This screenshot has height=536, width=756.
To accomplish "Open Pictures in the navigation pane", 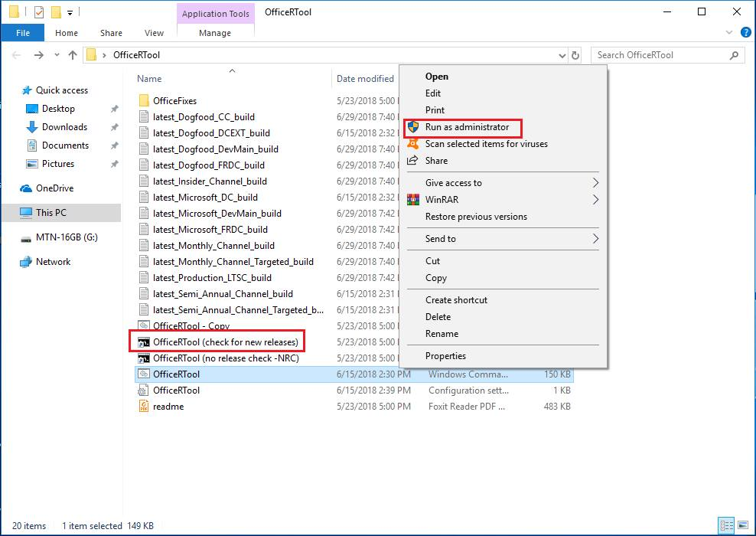I will point(58,164).
